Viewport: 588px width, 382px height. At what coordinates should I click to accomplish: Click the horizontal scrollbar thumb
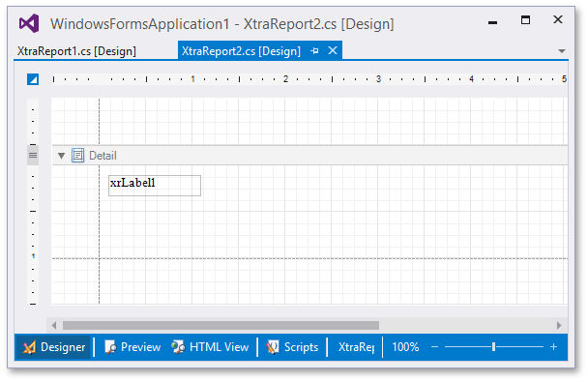pos(220,325)
